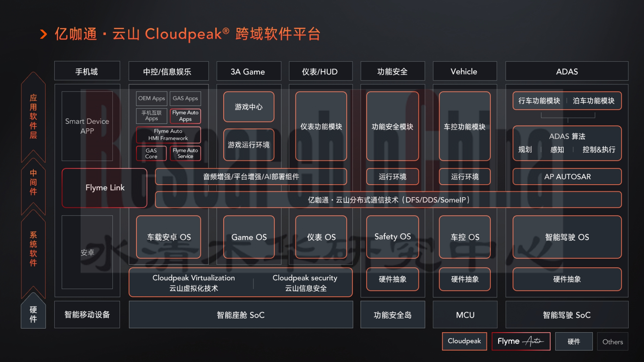Select the Game OS block

[249, 237]
